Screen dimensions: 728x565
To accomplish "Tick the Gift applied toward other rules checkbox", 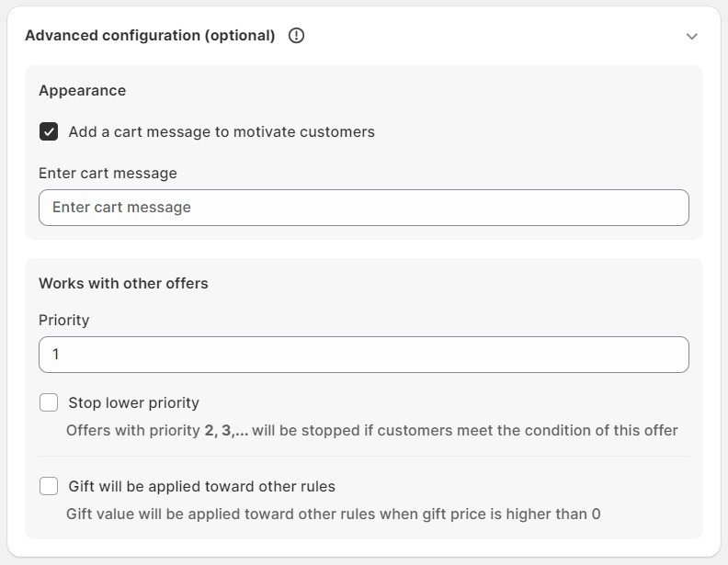I will 49,486.
